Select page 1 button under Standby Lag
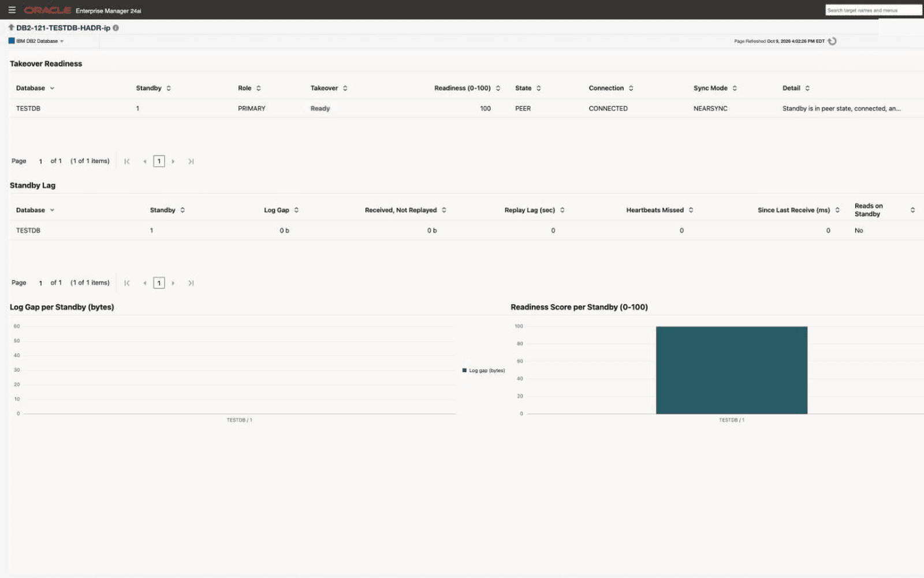This screenshot has width=924, height=578. tap(159, 283)
